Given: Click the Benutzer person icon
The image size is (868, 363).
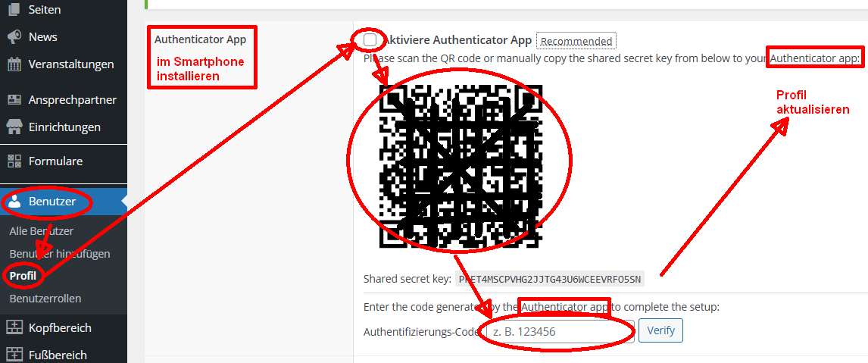Looking at the screenshot, I should coord(15,202).
